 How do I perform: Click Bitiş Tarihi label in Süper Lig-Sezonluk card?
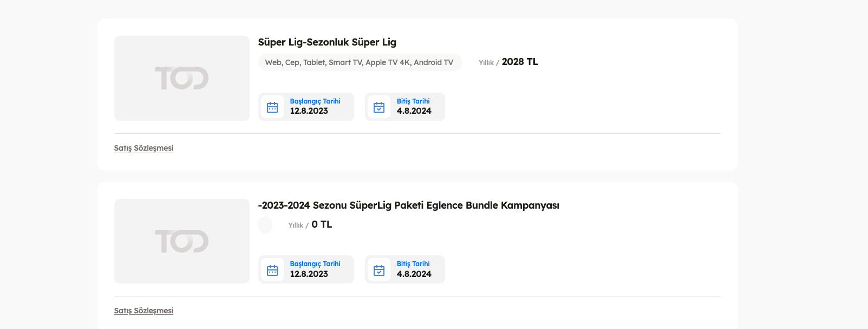coord(413,101)
